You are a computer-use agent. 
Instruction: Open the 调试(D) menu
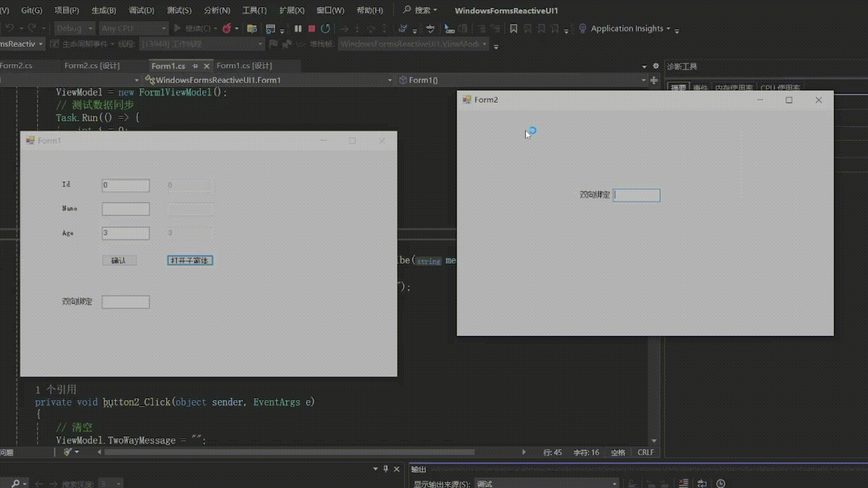click(x=141, y=10)
